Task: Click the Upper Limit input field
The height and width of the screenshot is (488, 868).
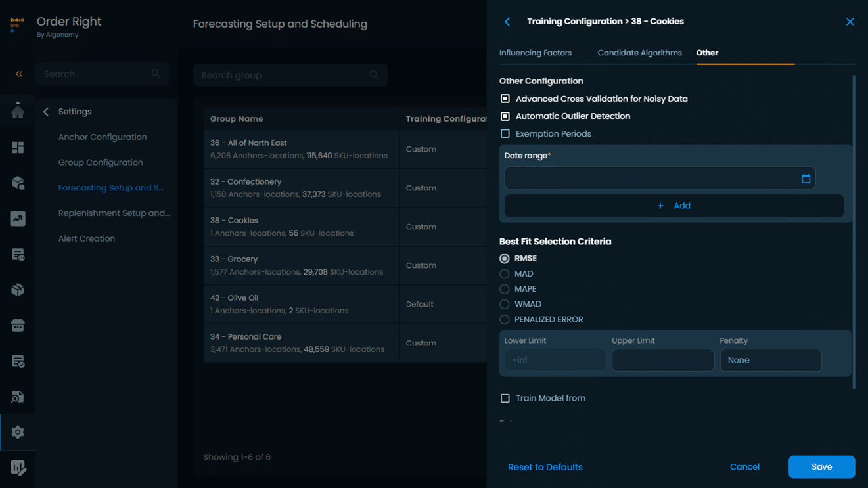Action: [x=662, y=360]
